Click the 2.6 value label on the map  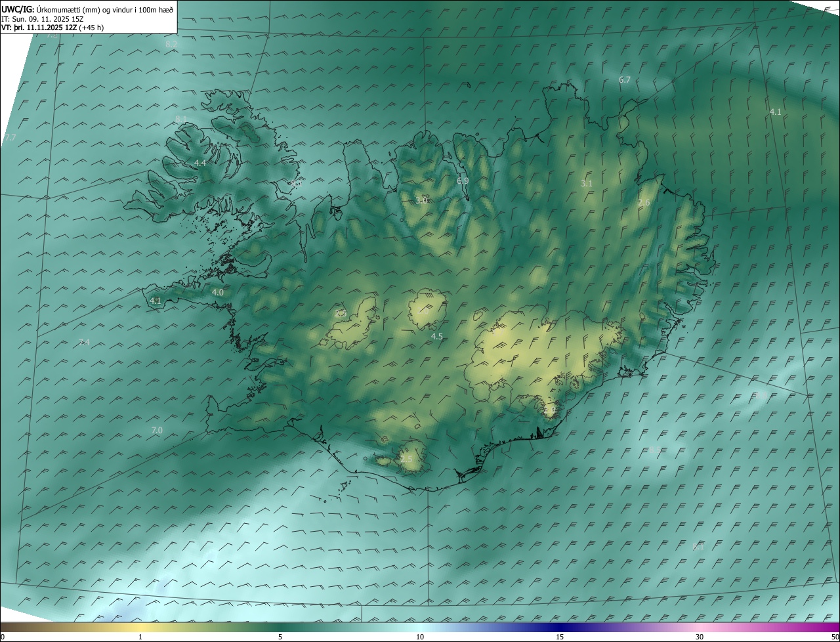644,203
